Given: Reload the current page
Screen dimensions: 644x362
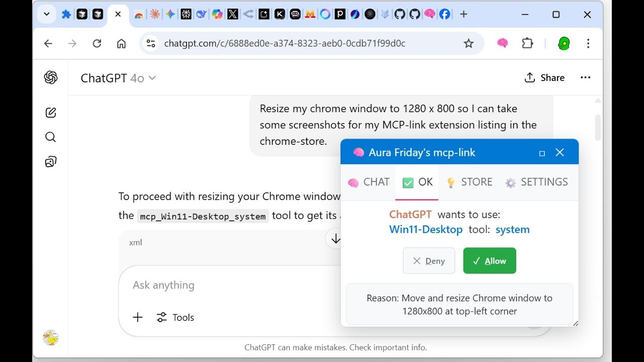Looking at the screenshot, I should [x=97, y=44].
